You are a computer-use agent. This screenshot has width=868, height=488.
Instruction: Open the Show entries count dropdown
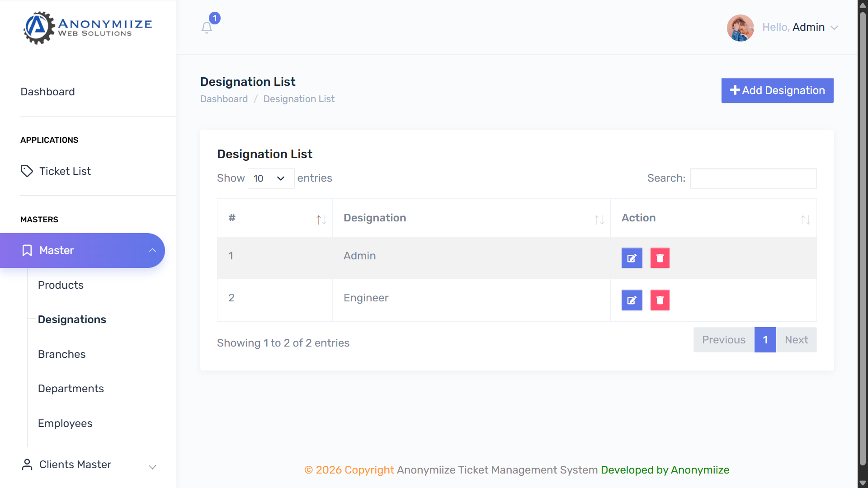tap(271, 178)
